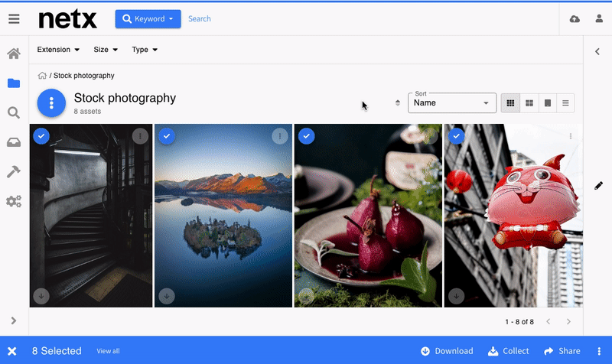
Task: Open the user account icon
Action: [599, 18]
